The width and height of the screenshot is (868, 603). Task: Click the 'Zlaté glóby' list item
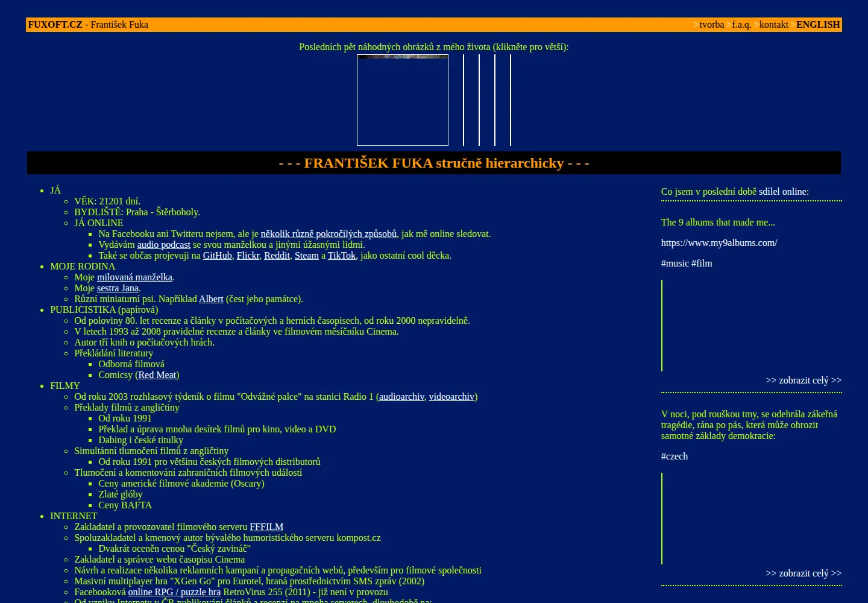[x=121, y=494]
